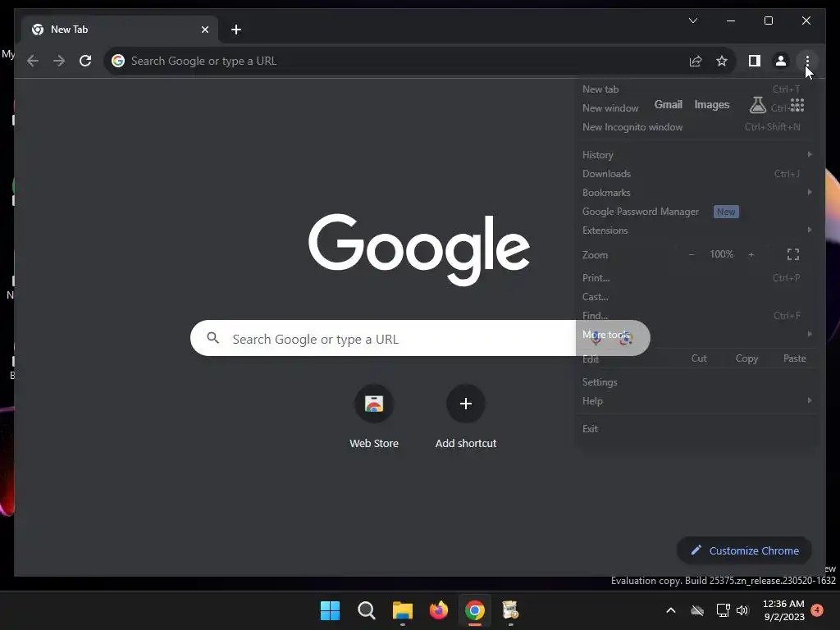Click the Chrome taskbar icon
The image size is (840, 630).
tap(475, 610)
